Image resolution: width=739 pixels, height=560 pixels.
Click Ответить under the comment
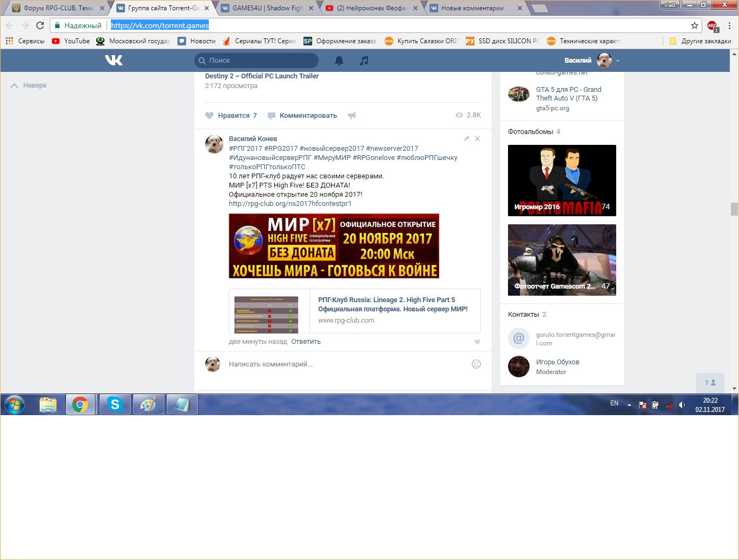306,342
